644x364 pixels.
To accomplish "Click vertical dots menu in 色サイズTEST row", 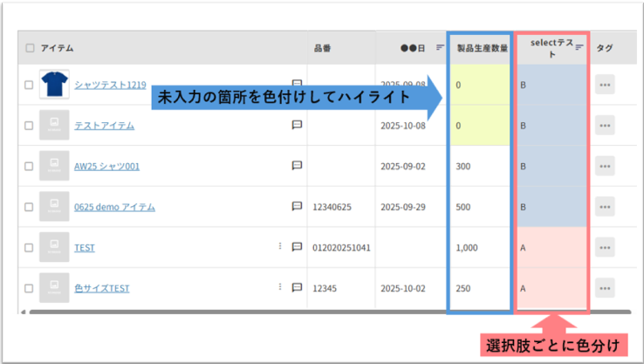I will tap(280, 287).
